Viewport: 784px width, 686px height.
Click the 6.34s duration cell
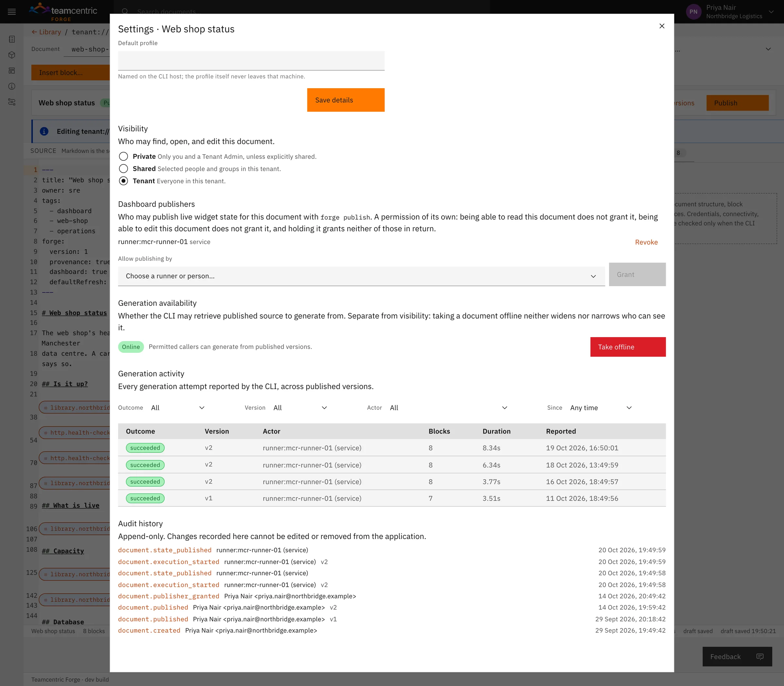point(491,465)
